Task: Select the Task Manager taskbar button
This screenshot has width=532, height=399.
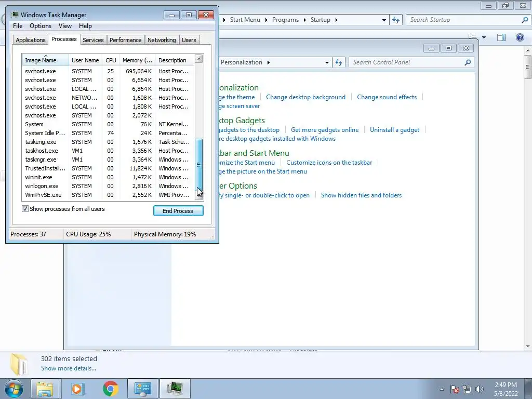Action: [x=175, y=389]
